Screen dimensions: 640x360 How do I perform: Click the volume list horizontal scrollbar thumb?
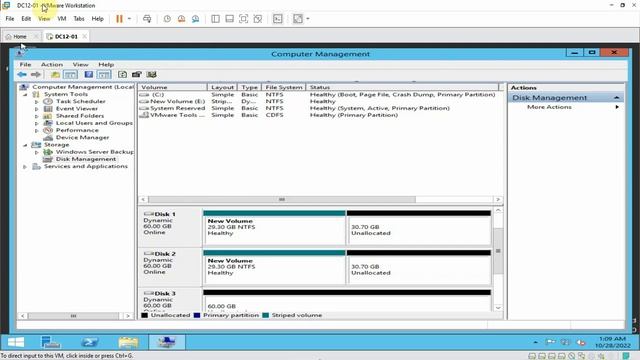point(282,200)
